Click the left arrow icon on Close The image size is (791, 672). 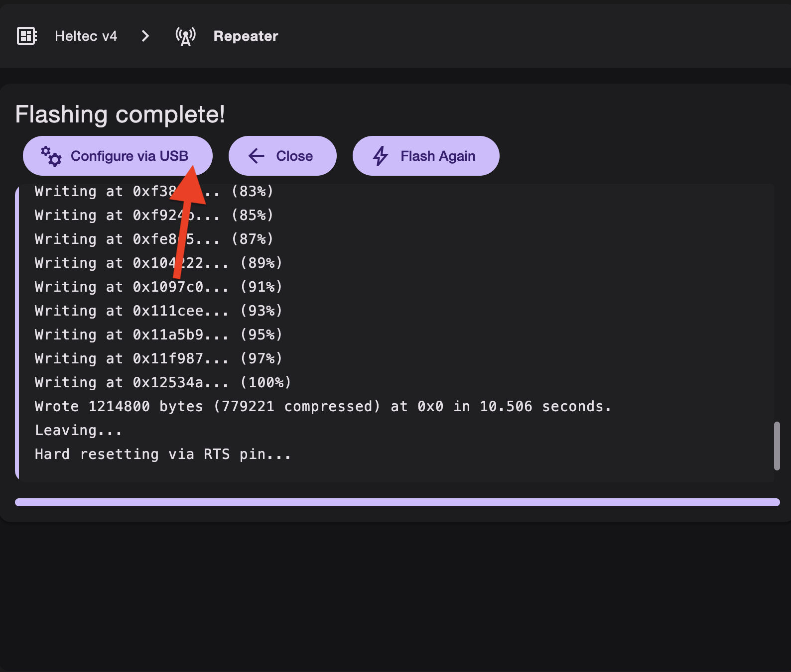[x=257, y=156]
